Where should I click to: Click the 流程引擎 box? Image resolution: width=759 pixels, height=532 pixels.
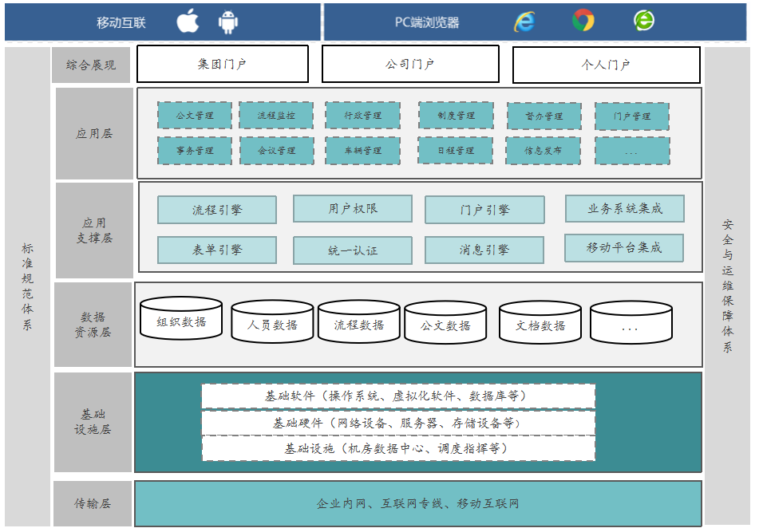[217, 211]
